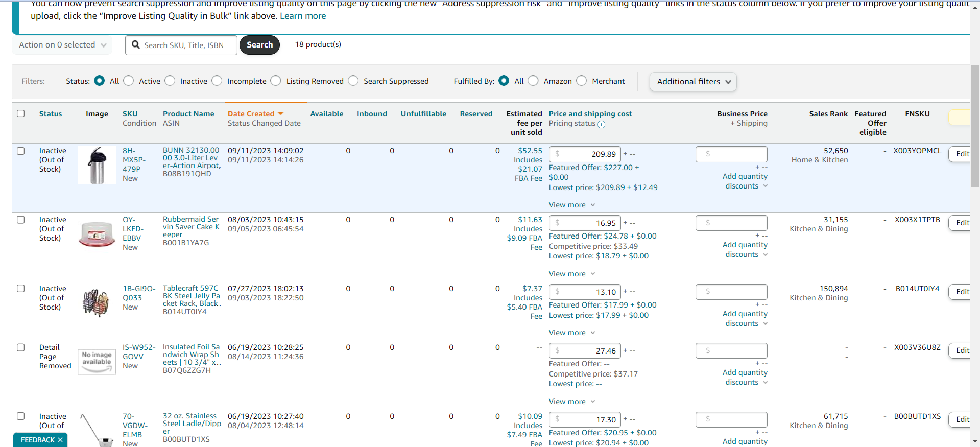This screenshot has width=980, height=447.
Task: Select the Listing Removed status filter
Action: 276,81
